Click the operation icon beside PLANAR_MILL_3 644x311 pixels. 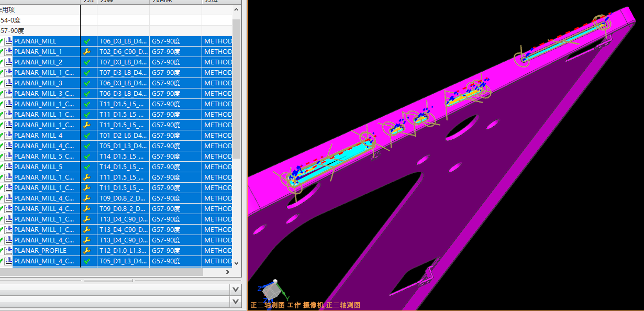(9, 83)
